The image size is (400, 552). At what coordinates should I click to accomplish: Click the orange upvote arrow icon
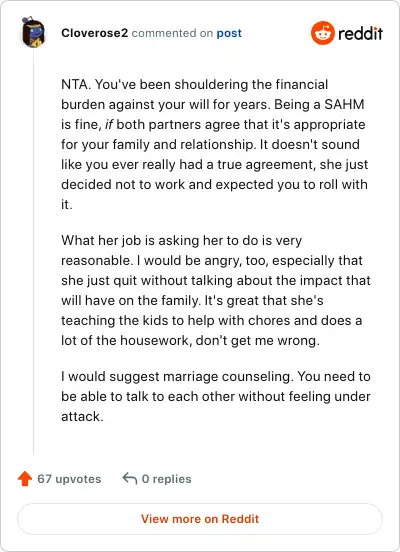click(25, 479)
